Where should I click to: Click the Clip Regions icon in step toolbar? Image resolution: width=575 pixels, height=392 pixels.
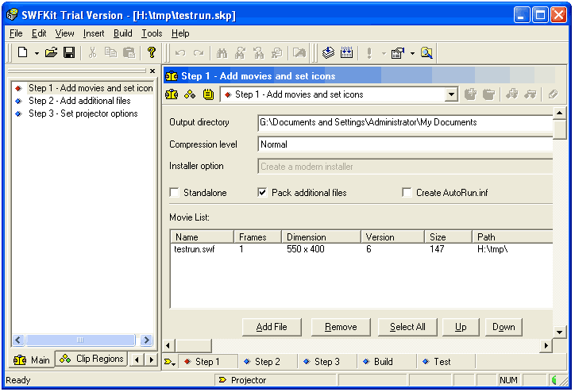190,94
